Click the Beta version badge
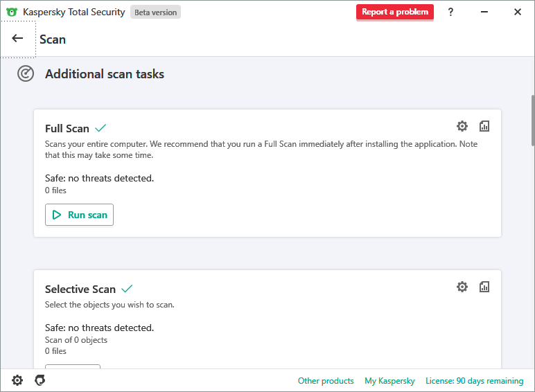 pos(155,12)
